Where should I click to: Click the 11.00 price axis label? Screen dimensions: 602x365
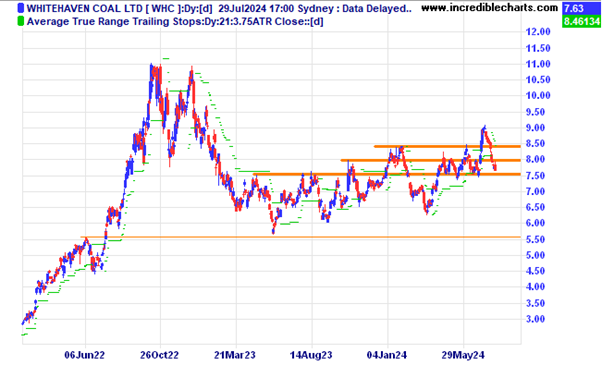point(538,64)
